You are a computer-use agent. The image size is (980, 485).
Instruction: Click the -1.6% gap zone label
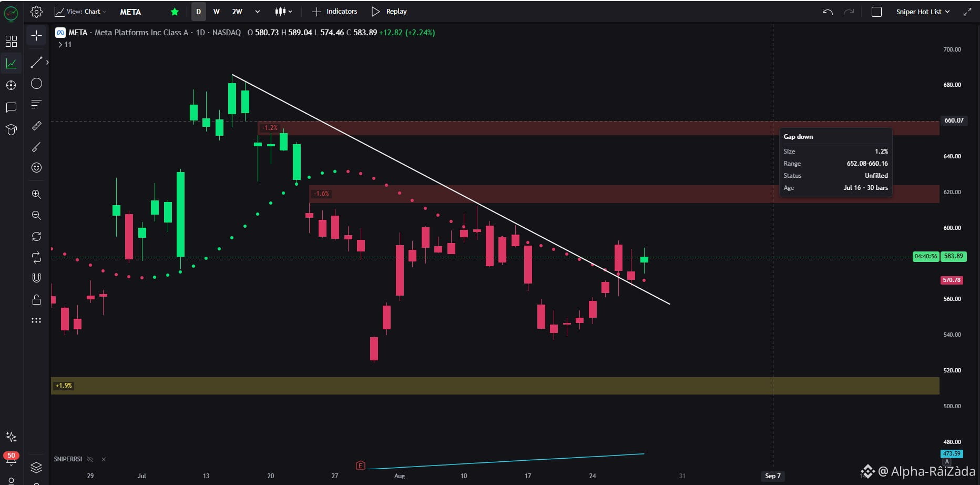point(321,194)
